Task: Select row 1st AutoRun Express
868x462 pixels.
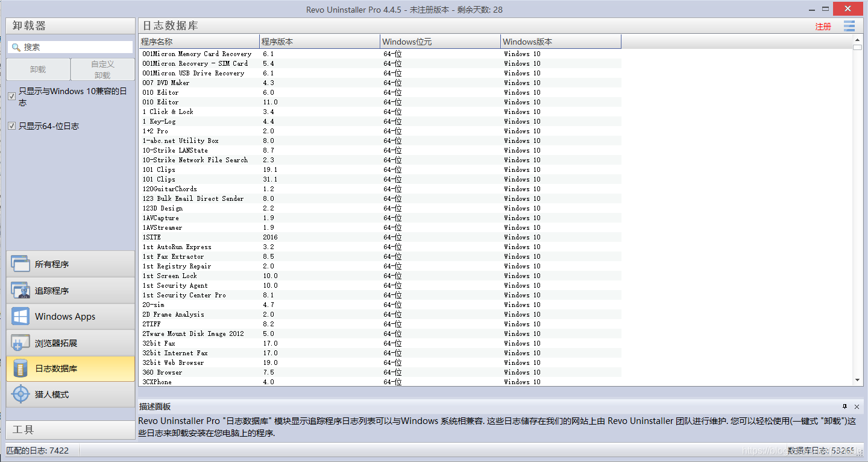Action: point(380,247)
